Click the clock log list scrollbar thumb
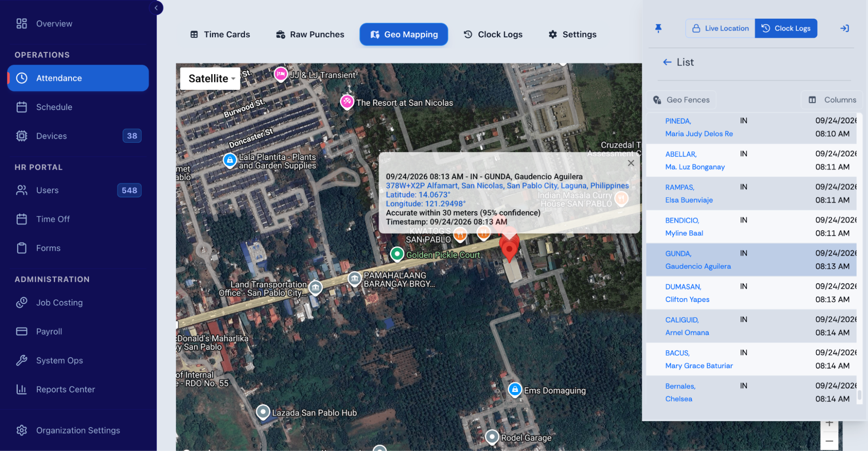The image size is (868, 451). [x=859, y=395]
